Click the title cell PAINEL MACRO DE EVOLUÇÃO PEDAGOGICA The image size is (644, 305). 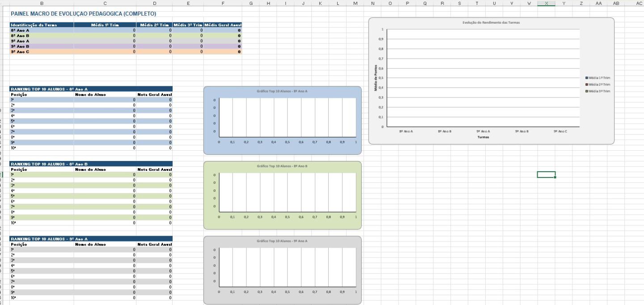click(83, 14)
